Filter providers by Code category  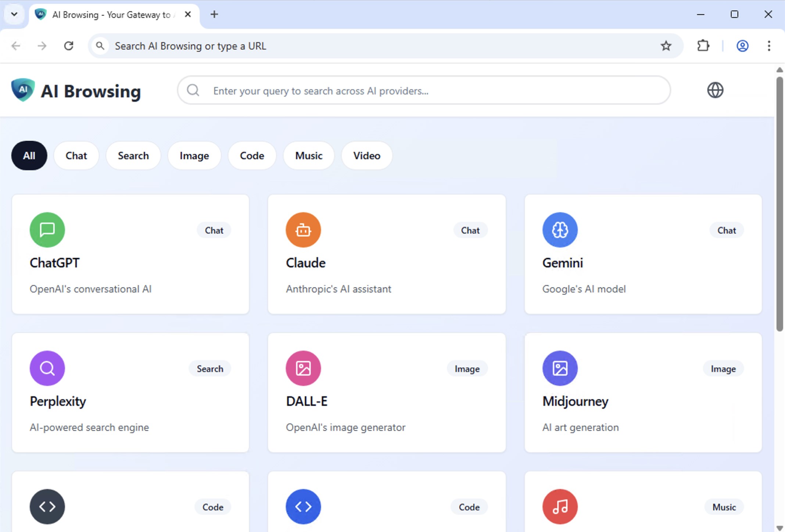click(x=252, y=155)
